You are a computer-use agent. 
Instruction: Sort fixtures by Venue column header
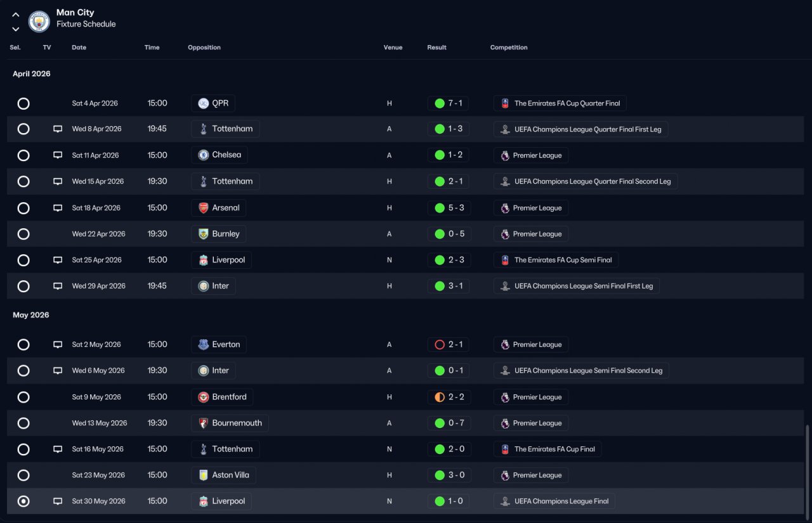393,48
